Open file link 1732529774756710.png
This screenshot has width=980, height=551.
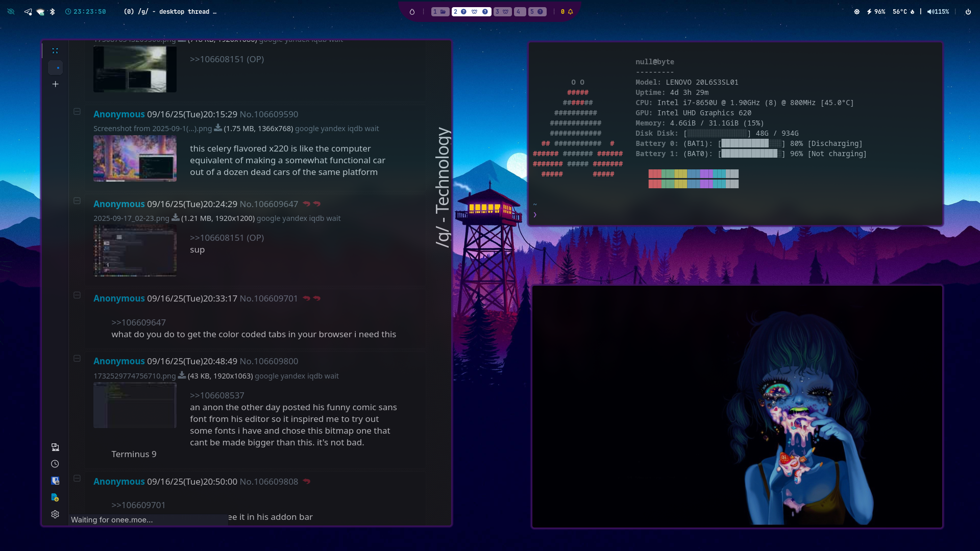(134, 375)
